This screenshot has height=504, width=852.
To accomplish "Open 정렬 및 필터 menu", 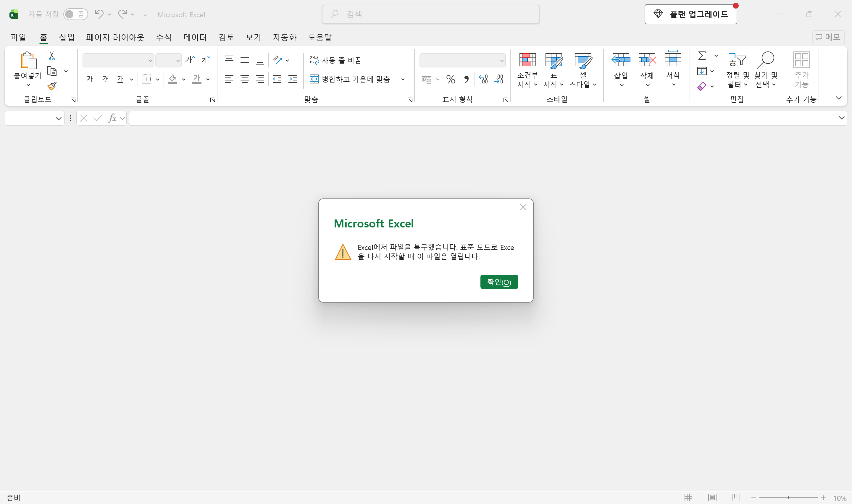I will tap(737, 70).
